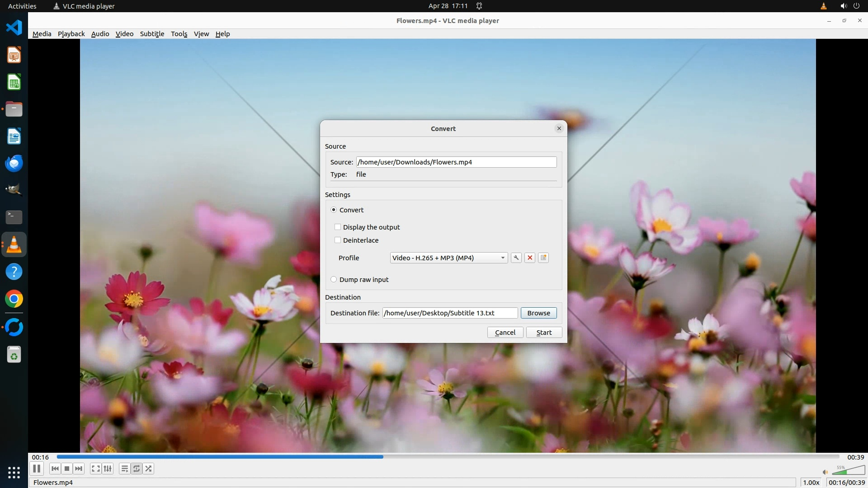
Task: Expand the Profile dropdown list
Action: click(x=502, y=258)
